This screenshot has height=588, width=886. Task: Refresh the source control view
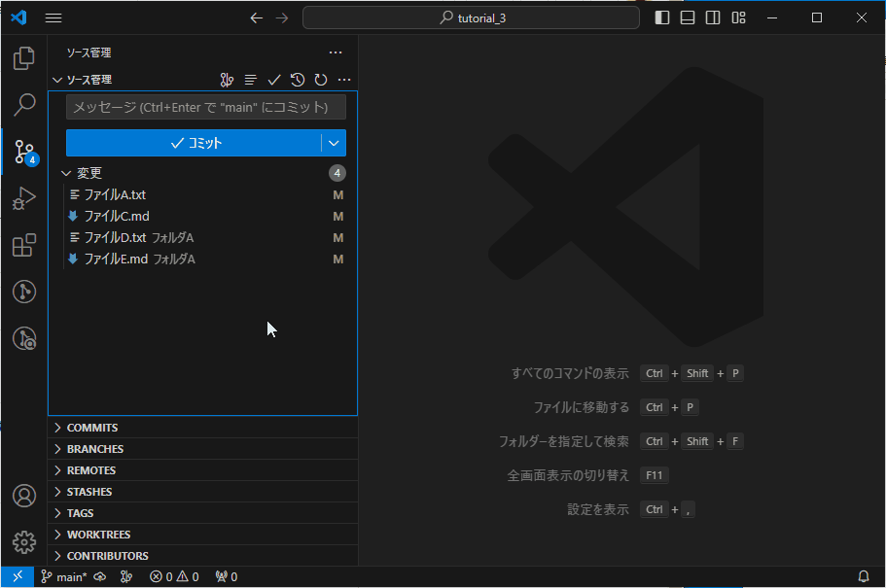321,80
